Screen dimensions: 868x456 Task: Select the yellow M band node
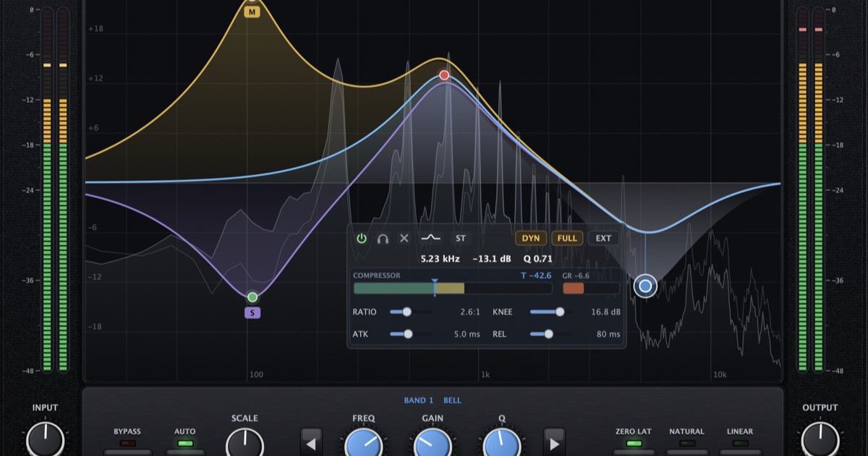tap(252, 12)
